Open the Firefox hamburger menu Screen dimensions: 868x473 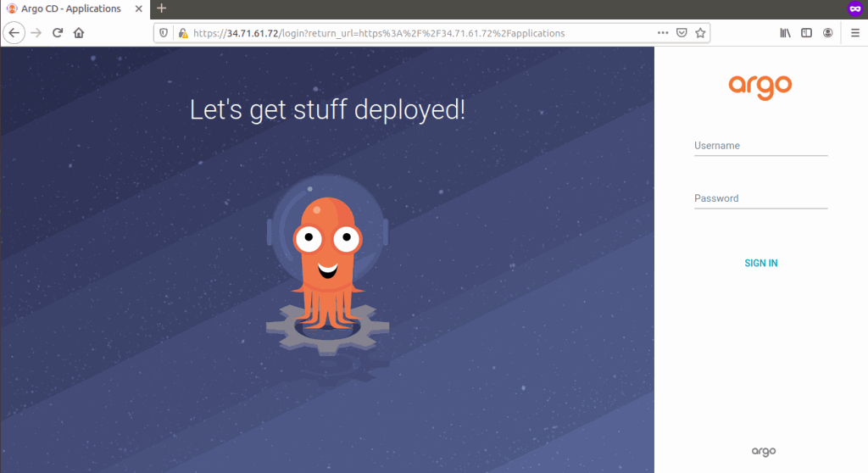854,33
